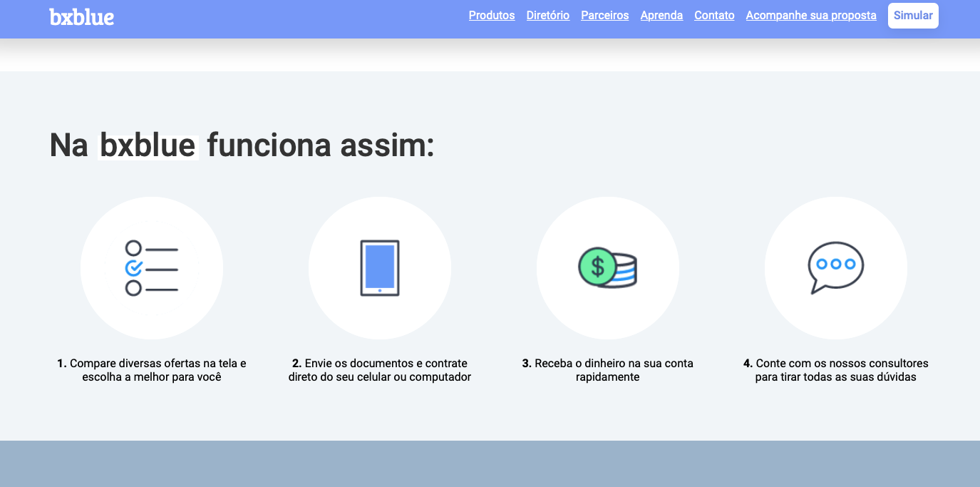The height and width of the screenshot is (487, 980).
Task: Click the 'Na bxblue funciona assim:' heading
Action: tap(242, 145)
